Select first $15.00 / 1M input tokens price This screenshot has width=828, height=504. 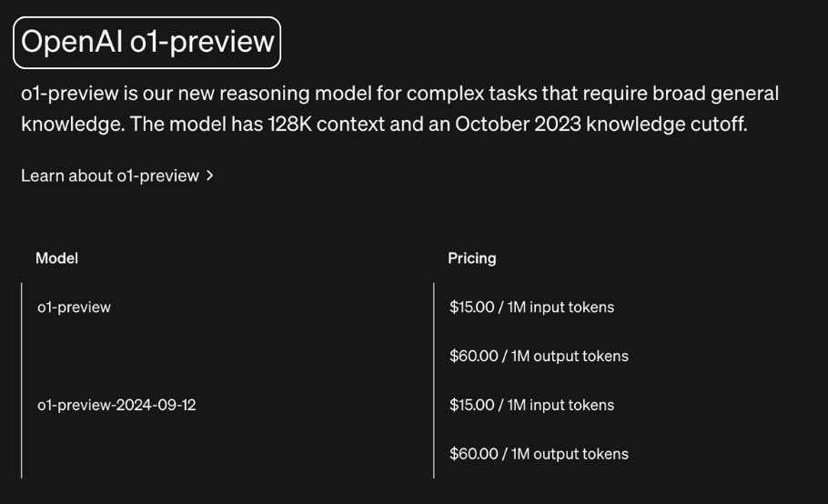click(531, 307)
